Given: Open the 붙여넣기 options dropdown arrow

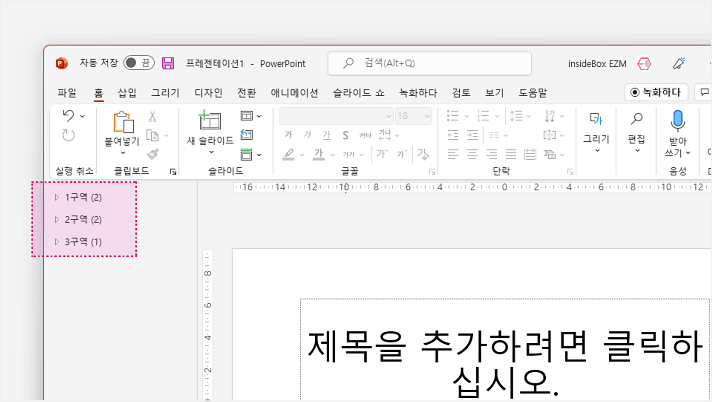Looking at the screenshot, I should click(123, 153).
